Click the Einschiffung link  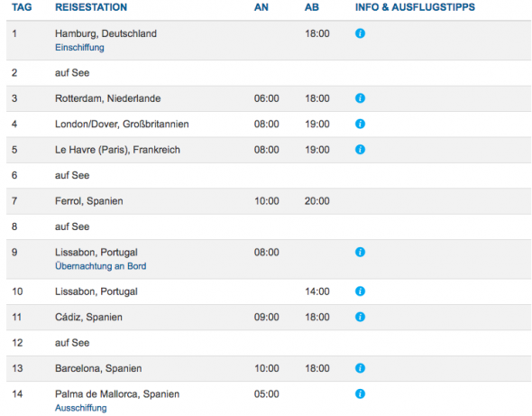tap(79, 48)
